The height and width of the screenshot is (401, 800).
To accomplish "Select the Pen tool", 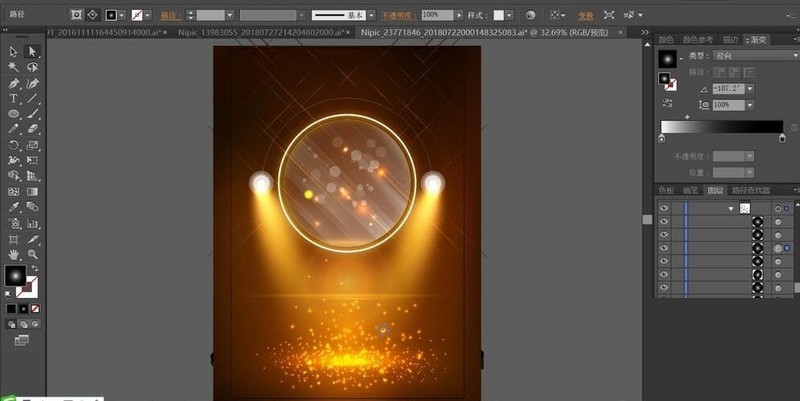I will click(x=14, y=83).
